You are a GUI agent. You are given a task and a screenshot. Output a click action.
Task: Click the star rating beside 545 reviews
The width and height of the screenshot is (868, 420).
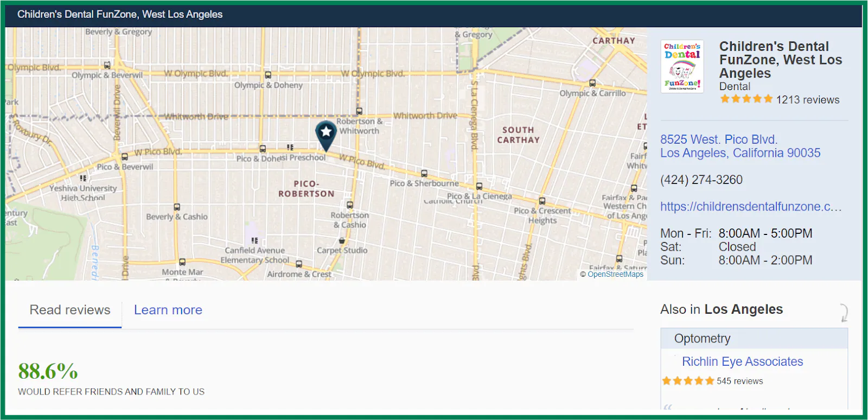coord(688,381)
